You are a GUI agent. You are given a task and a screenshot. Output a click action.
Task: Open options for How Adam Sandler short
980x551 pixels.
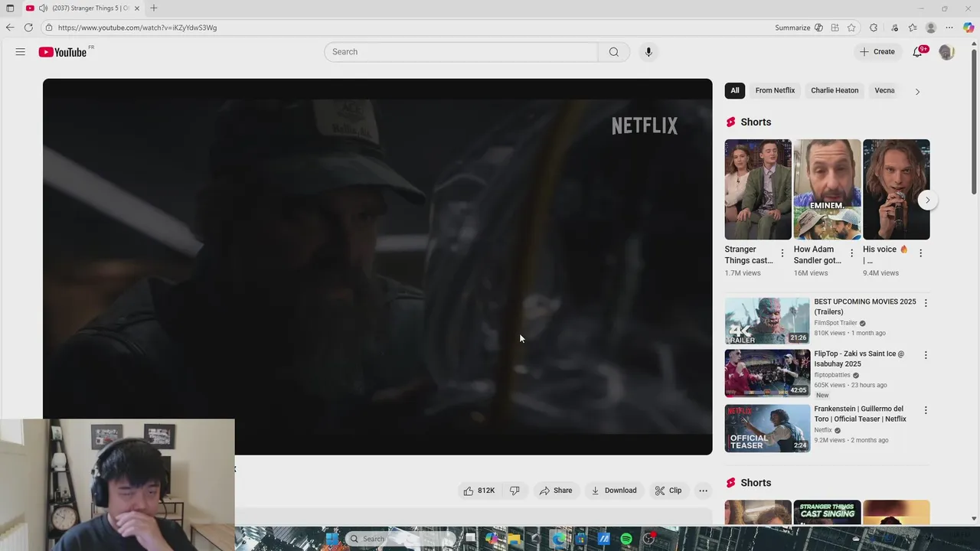(851, 253)
